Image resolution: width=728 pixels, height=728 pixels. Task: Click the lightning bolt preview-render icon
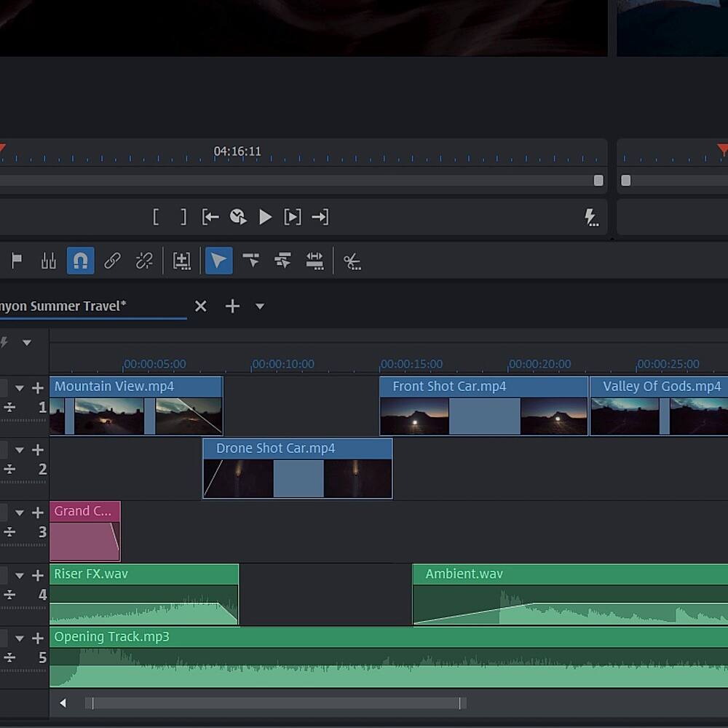pyautogui.click(x=591, y=217)
